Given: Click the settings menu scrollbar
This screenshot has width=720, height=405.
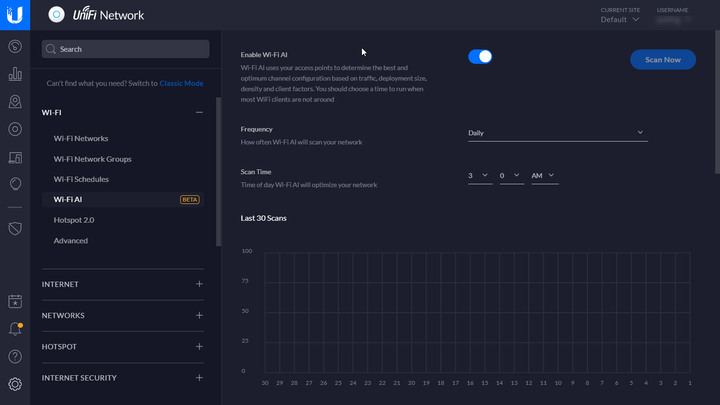Looking at the screenshot, I should (218, 171).
